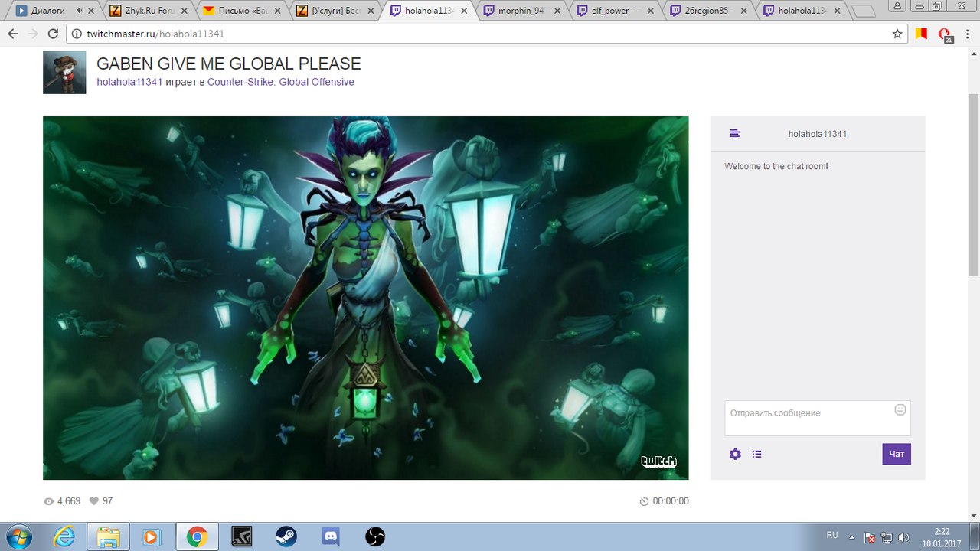Click the Twitch logo on the video
Screen dimensions: 980x551
tap(658, 461)
